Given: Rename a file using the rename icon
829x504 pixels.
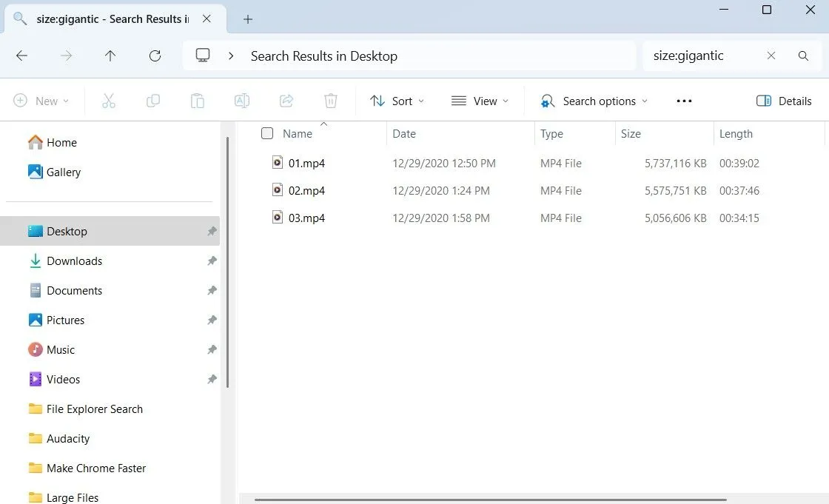Looking at the screenshot, I should point(242,101).
